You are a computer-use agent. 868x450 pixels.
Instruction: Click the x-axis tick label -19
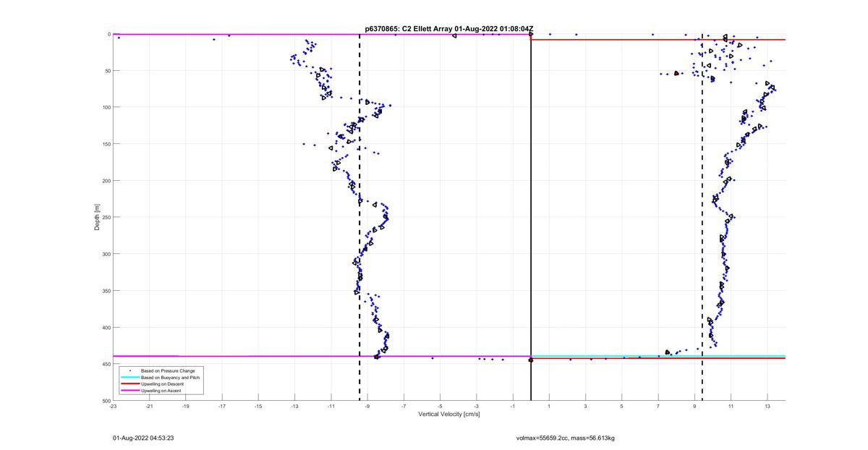(185, 407)
